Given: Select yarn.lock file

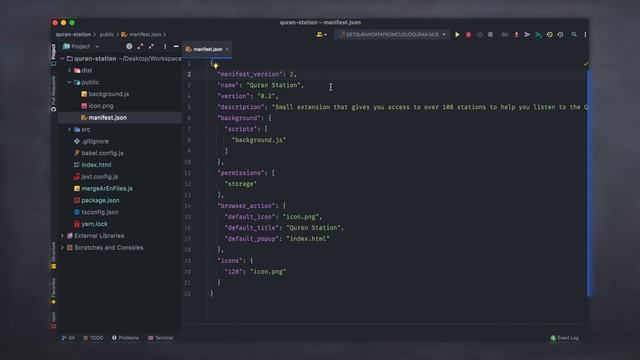Looking at the screenshot, I should (94, 224).
